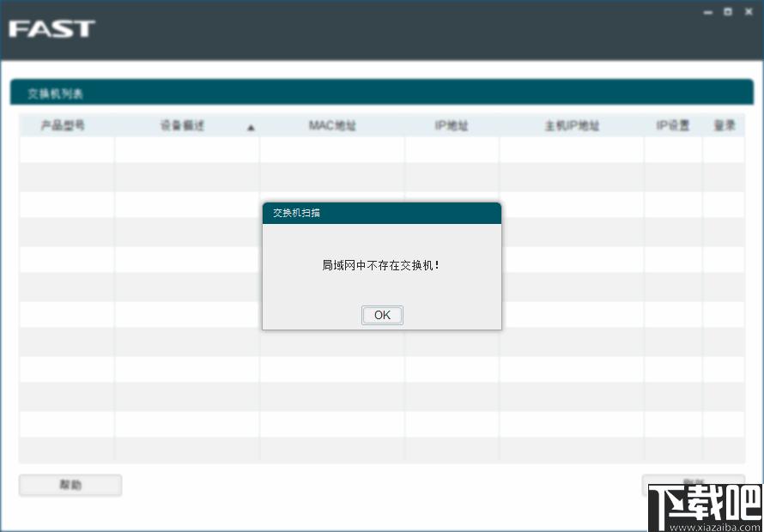The width and height of the screenshot is (764, 532).
Task: Click the 设备描述 column header
Action: click(x=182, y=126)
